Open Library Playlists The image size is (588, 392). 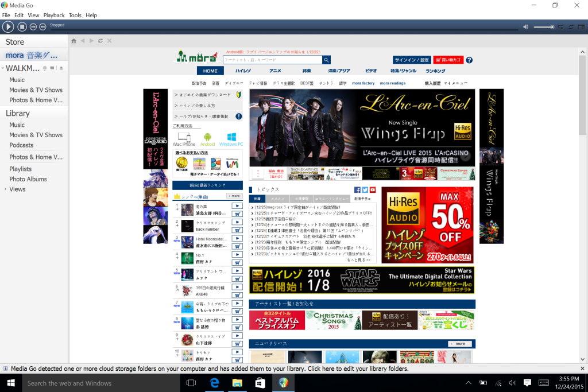click(x=21, y=169)
